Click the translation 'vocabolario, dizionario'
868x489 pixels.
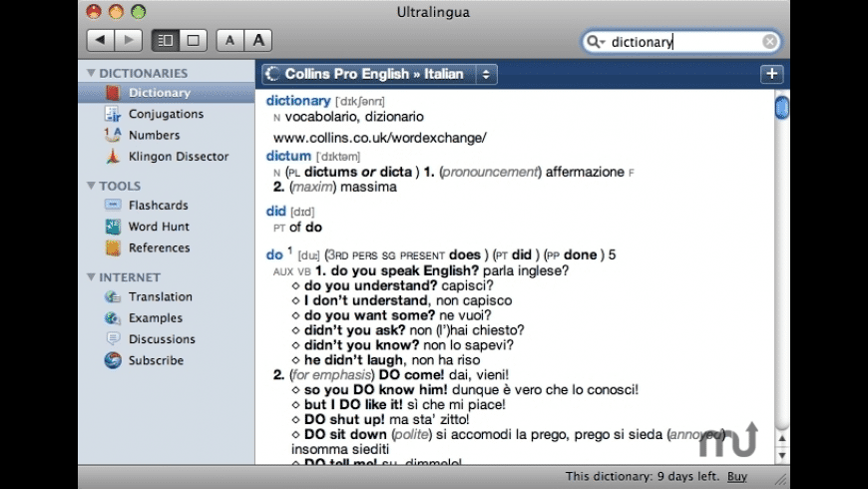354,117
